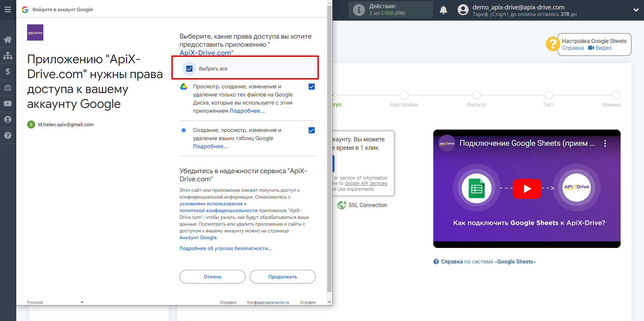
Task: Click the ld.helen.apix@gmail.com account text
Action: [x=66, y=124]
